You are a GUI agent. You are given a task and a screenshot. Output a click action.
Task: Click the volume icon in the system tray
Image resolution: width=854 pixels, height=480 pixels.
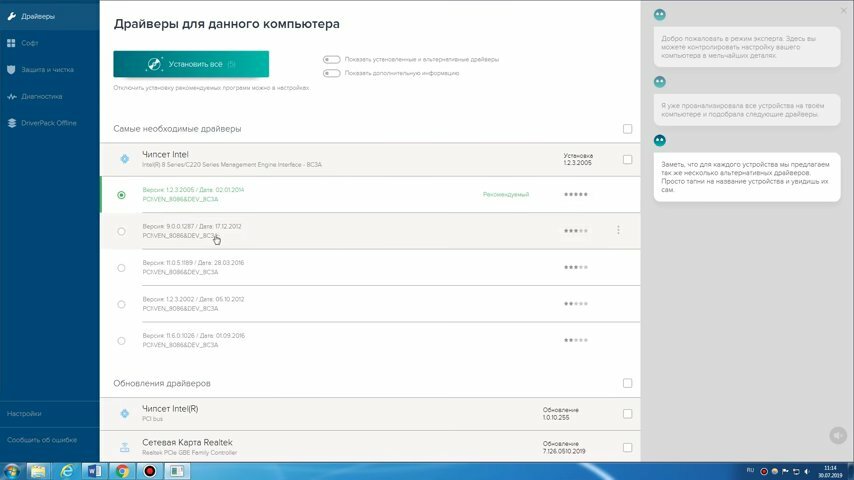point(807,471)
